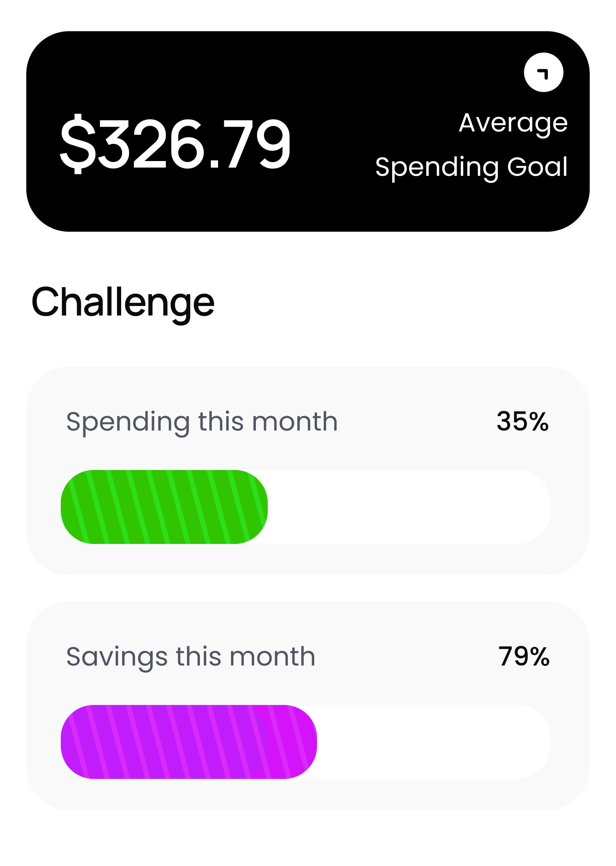Click the "Spending Goal" text
The width and height of the screenshot is (616, 866).
(471, 167)
